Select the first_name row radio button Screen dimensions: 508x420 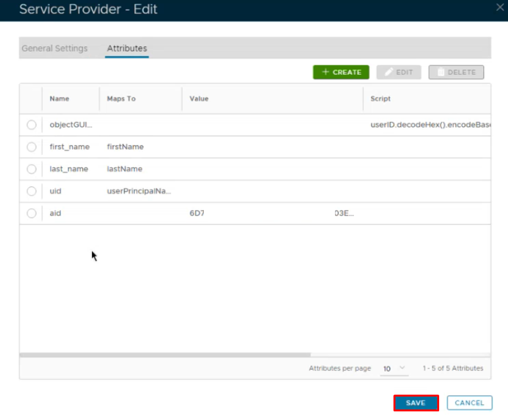pos(31,147)
